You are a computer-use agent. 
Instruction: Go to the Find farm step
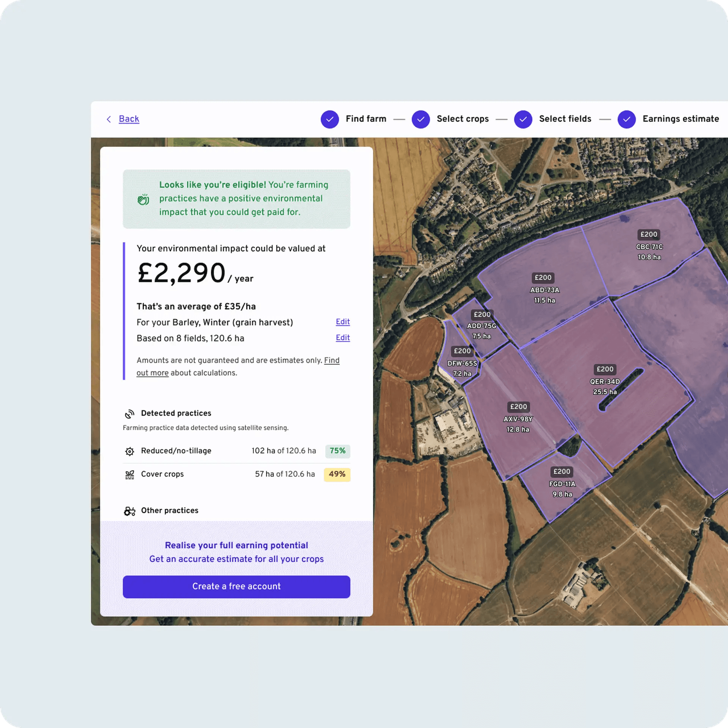click(x=366, y=119)
